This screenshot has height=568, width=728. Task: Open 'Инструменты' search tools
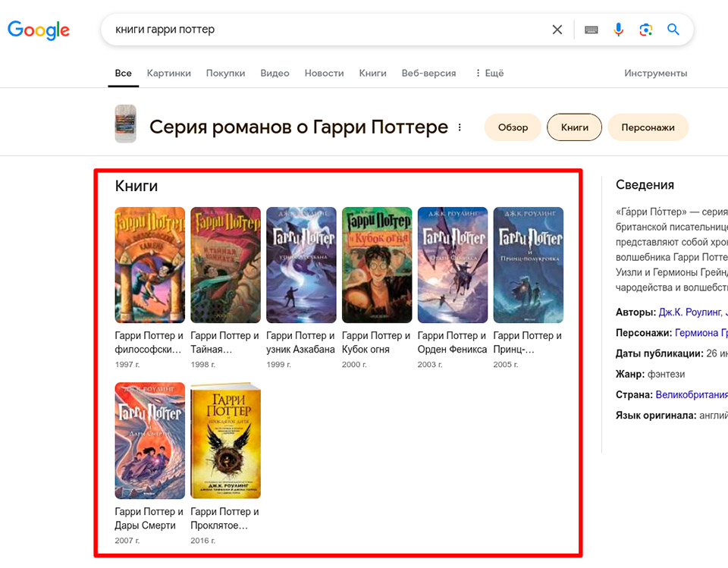click(x=655, y=73)
